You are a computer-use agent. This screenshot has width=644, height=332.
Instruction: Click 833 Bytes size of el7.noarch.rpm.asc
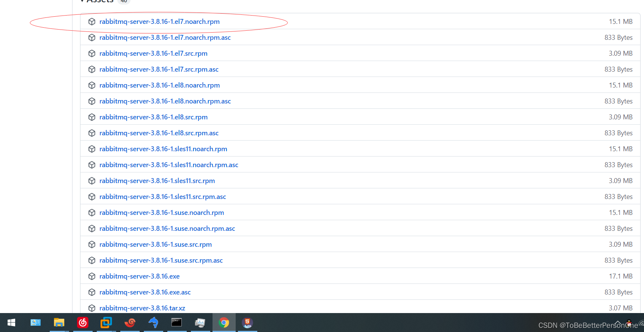click(619, 38)
